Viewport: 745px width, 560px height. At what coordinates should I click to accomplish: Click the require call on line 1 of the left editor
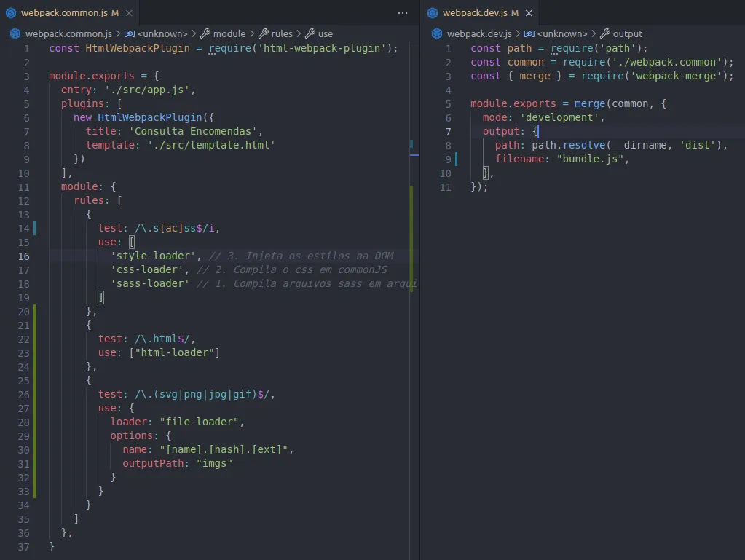230,48
